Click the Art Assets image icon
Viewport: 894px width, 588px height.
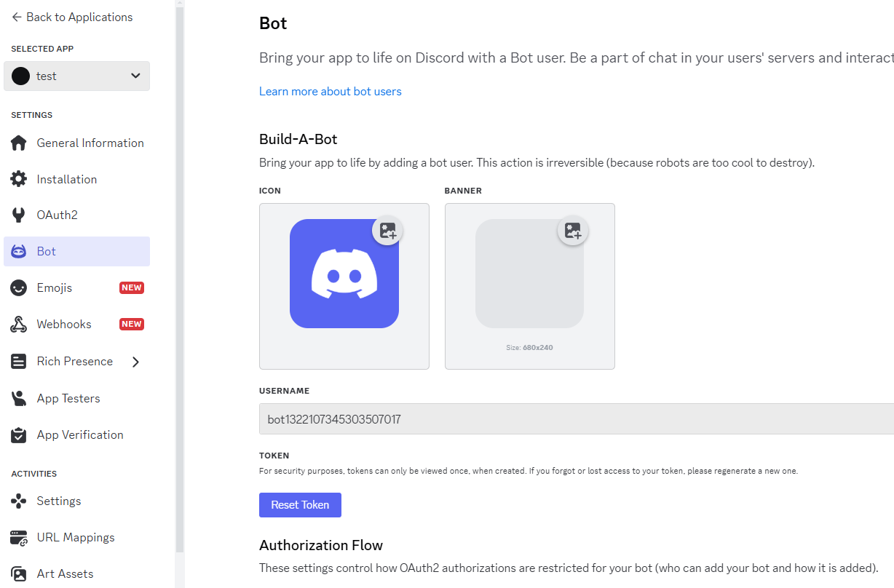[19, 574]
